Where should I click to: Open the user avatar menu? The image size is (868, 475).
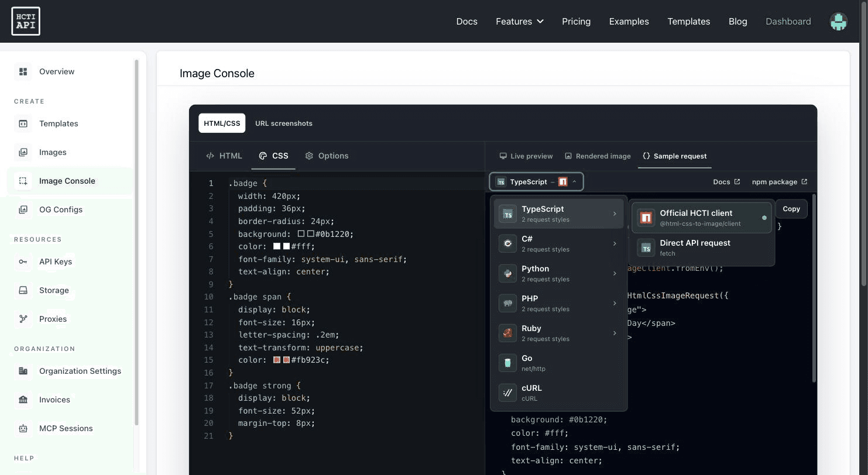tap(838, 22)
